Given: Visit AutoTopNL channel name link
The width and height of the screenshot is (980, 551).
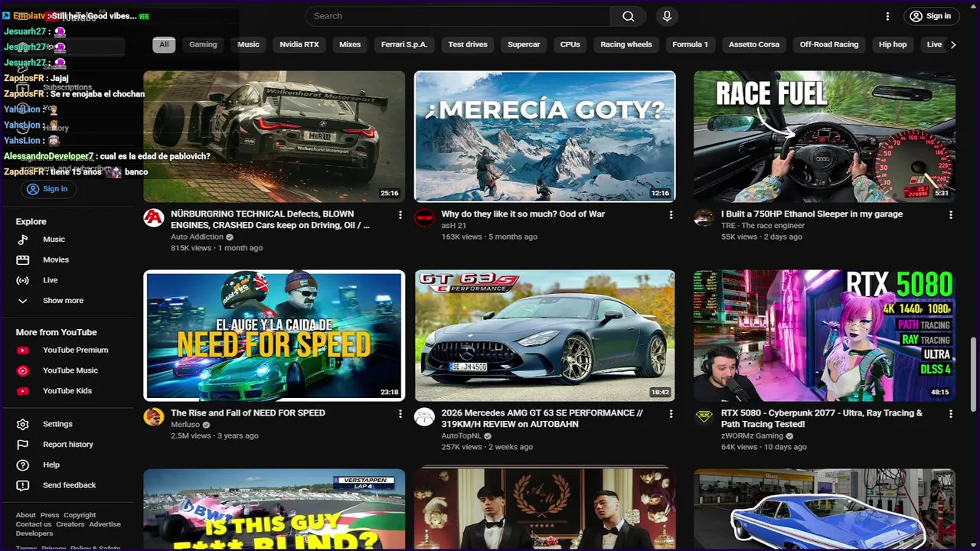Looking at the screenshot, I should click(462, 436).
